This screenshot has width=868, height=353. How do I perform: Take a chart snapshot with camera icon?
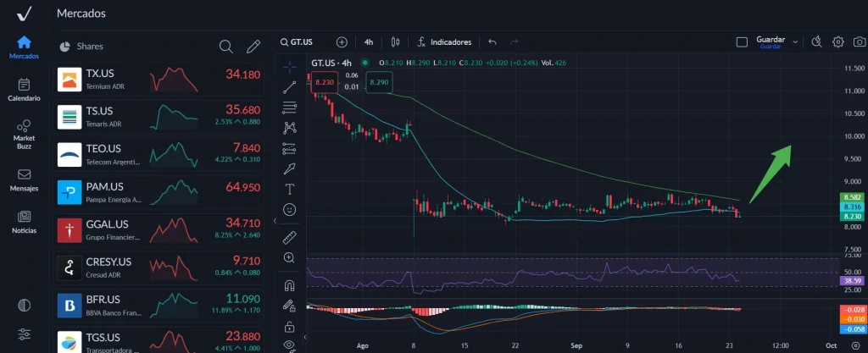coord(860,41)
